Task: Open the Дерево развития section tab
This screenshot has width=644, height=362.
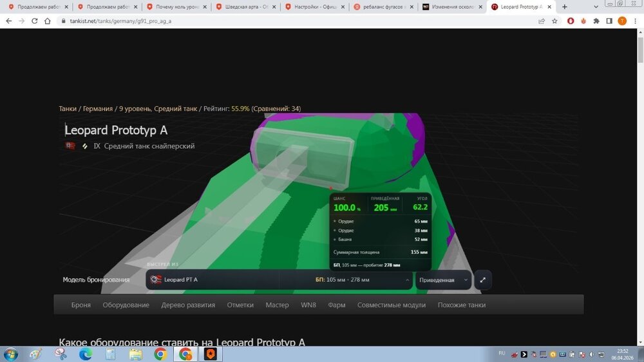Action: coord(188,305)
